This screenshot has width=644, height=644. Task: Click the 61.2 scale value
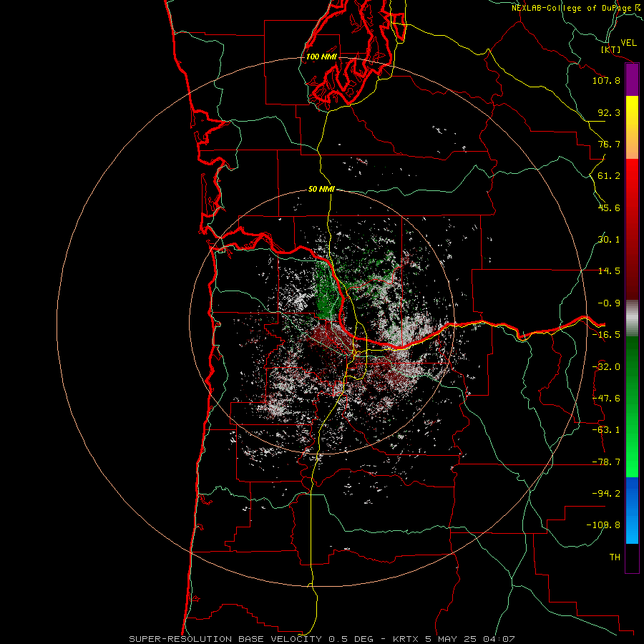click(609, 176)
